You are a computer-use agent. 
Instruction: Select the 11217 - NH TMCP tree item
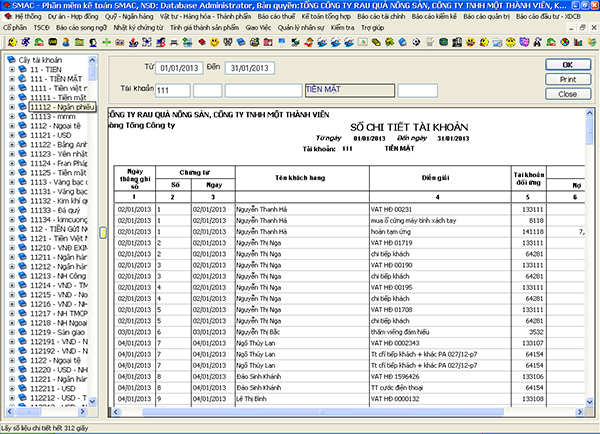[x=59, y=313]
